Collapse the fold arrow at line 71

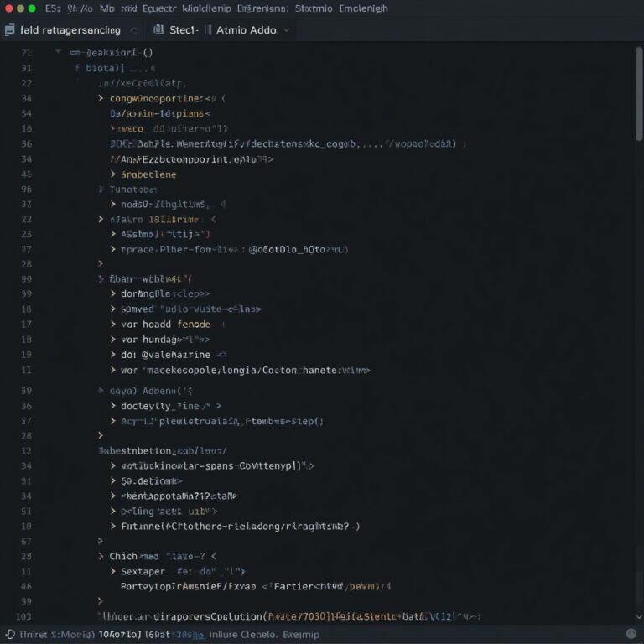[58, 52]
